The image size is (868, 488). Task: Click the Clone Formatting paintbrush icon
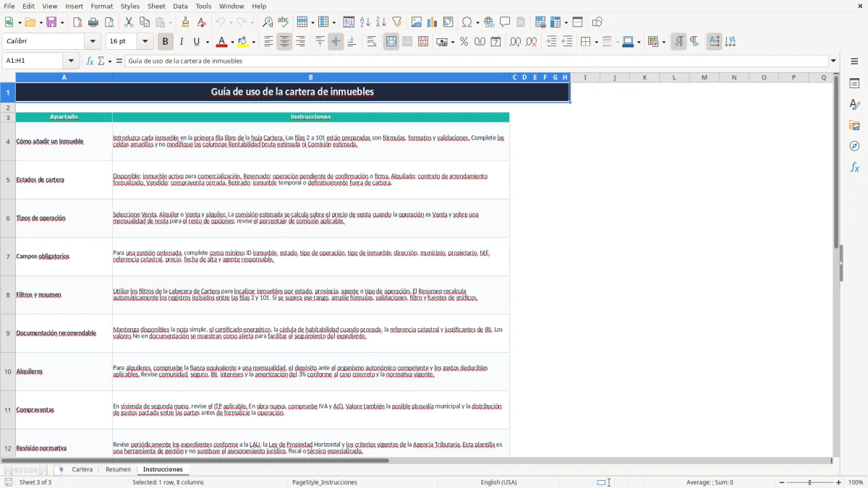click(x=185, y=22)
